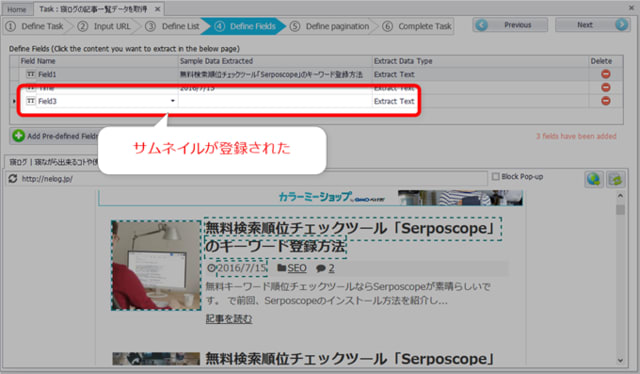Click the first article thumbnail image

(x=156, y=265)
